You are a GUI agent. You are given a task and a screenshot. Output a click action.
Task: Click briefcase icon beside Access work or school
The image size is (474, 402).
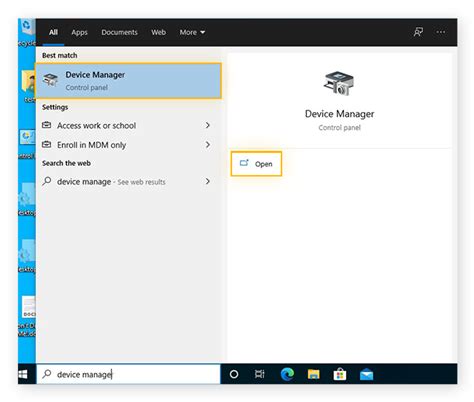point(47,125)
